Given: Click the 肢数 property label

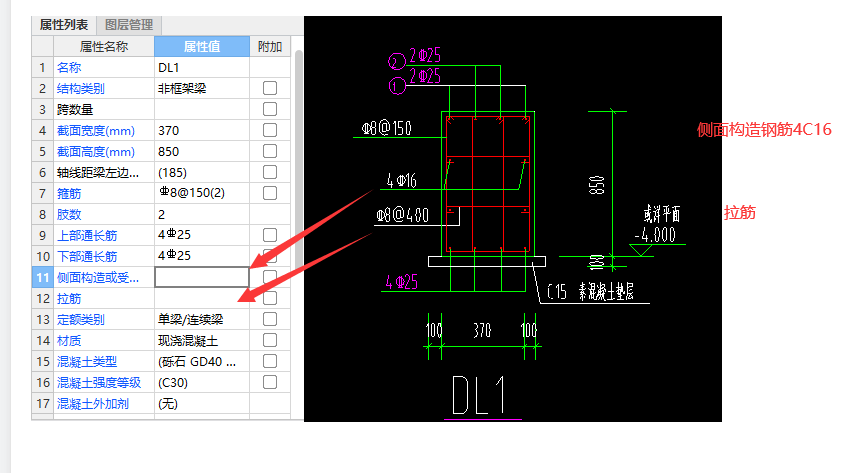Looking at the screenshot, I should 69,215.
